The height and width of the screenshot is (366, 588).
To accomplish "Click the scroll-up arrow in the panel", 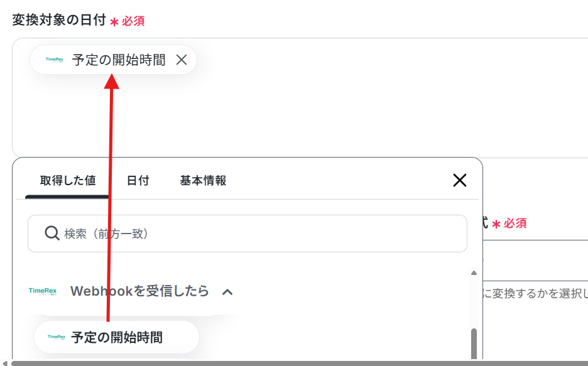I will pos(474,272).
